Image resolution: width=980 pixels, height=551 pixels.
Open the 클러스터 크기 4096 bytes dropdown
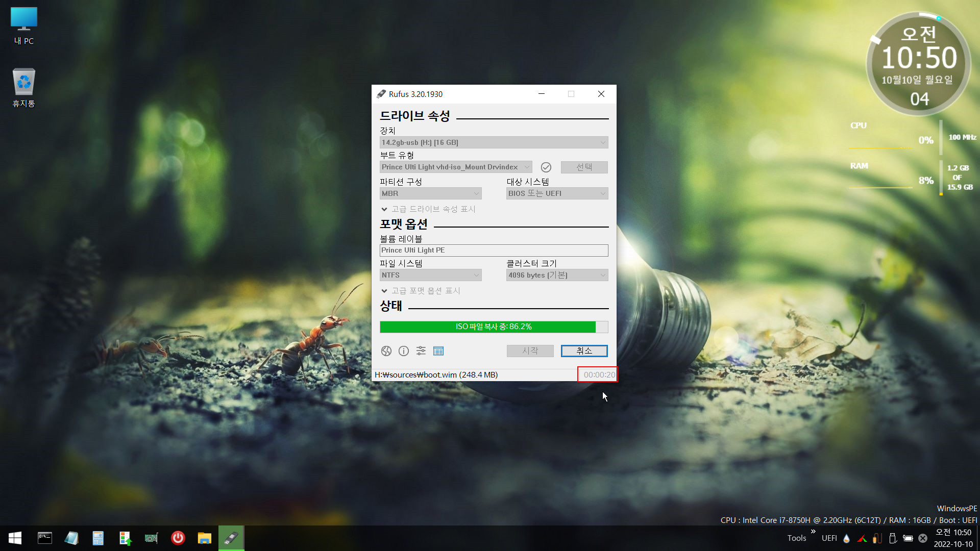[x=557, y=275]
